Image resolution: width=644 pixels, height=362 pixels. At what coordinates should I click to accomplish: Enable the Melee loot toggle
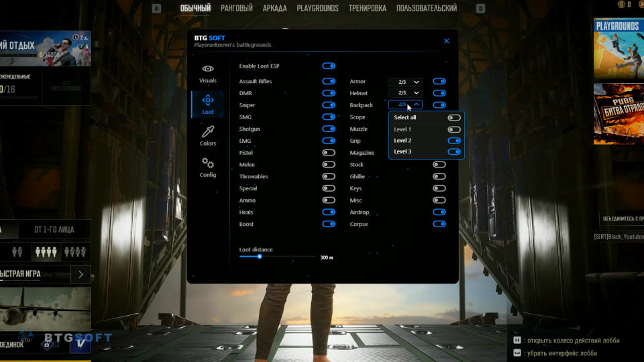tap(329, 165)
